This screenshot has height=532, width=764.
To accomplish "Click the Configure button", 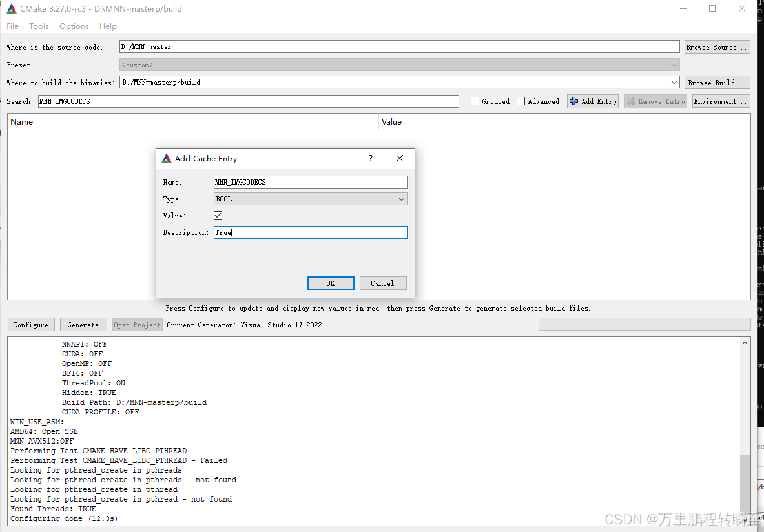I will (x=31, y=325).
